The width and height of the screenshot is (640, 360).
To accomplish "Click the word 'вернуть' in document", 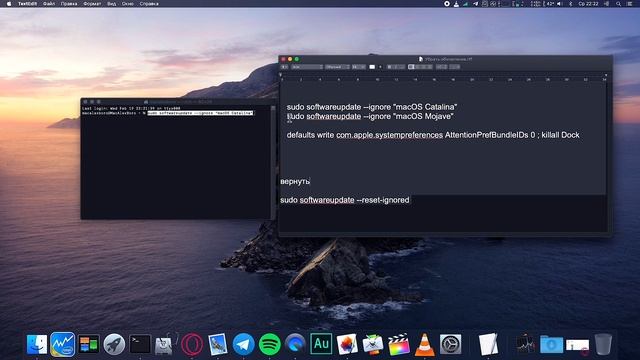I will click(295, 181).
